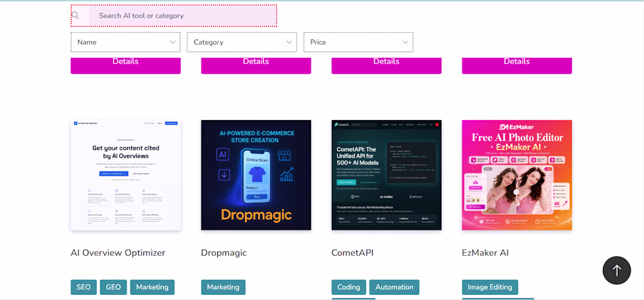Select Marketing tag under AI Overview Optimizer

[152, 287]
